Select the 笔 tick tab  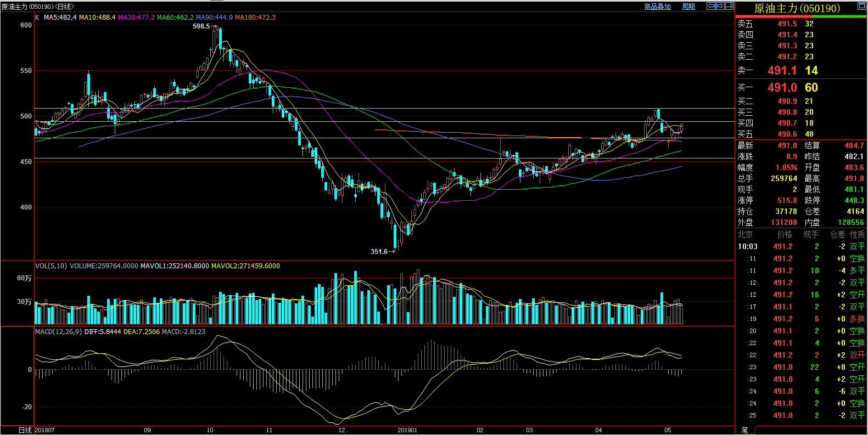point(745,430)
